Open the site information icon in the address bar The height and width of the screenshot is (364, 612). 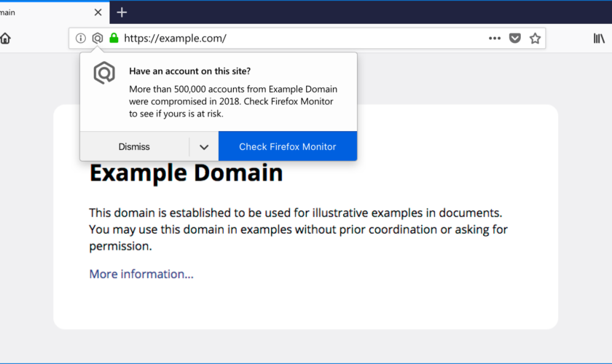(x=81, y=39)
